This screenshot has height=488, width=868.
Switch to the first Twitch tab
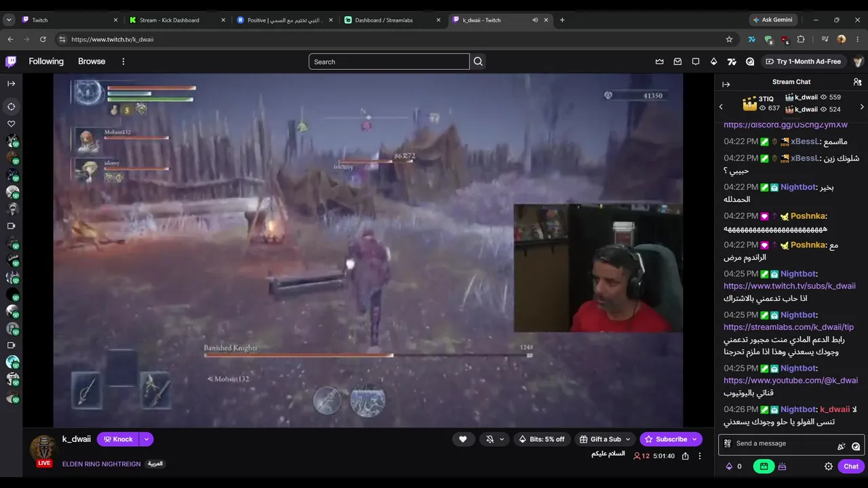tap(70, 20)
